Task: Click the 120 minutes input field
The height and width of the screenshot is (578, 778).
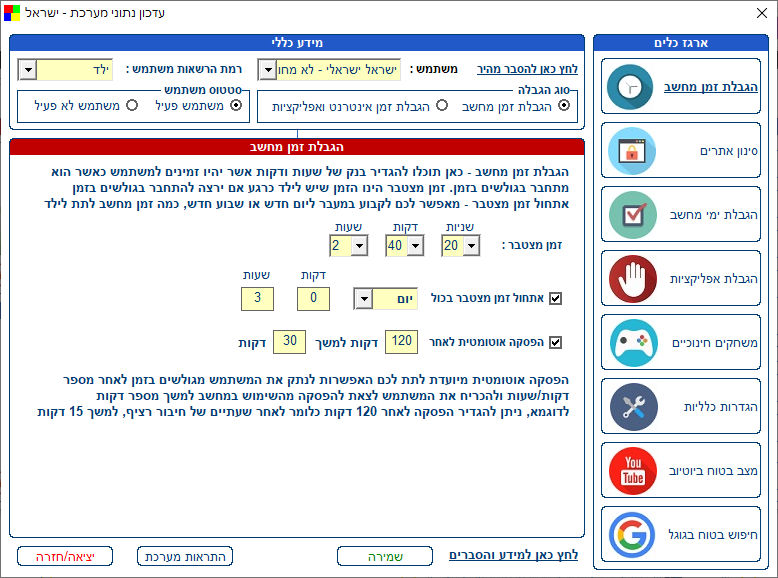Action: (400, 342)
